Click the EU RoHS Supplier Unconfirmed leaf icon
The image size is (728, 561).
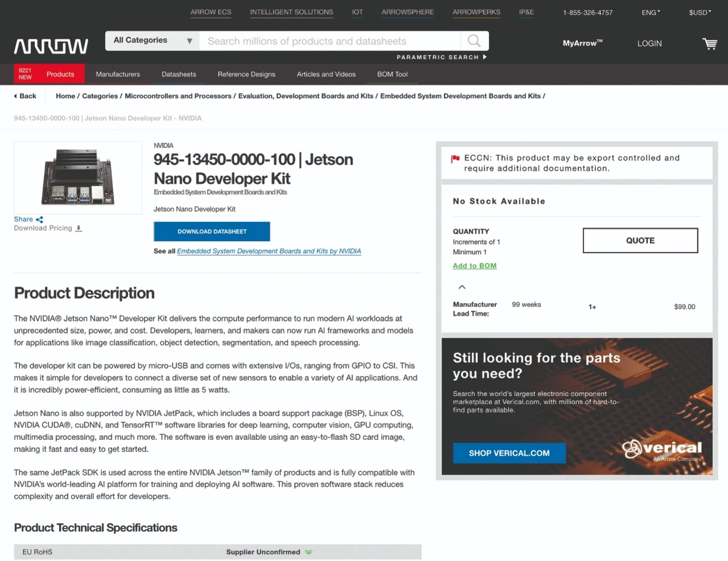click(308, 552)
